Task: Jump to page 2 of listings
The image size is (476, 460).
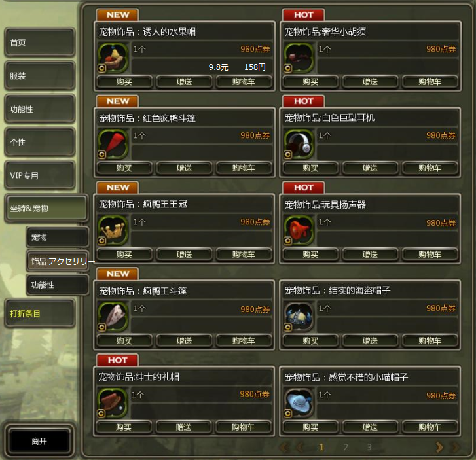Action: point(346,447)
